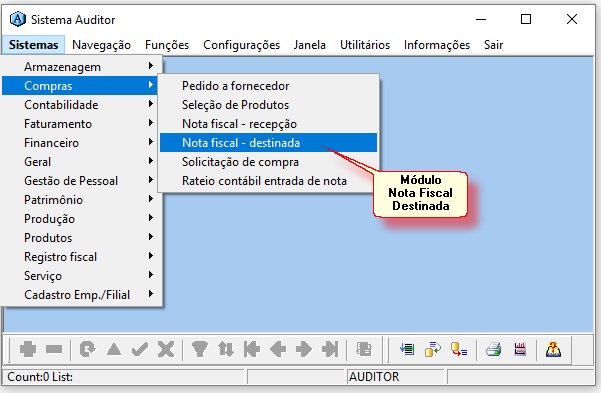The width and height of the screenshot is (601, 393).
Task: Click the up triangle edit icon
Action: point(114,349)
